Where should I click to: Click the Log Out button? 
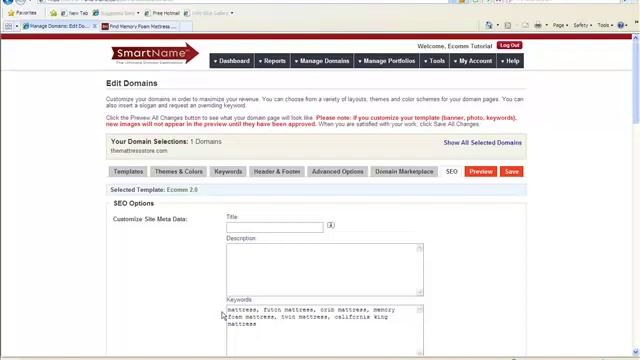click(x=509, y=45)
